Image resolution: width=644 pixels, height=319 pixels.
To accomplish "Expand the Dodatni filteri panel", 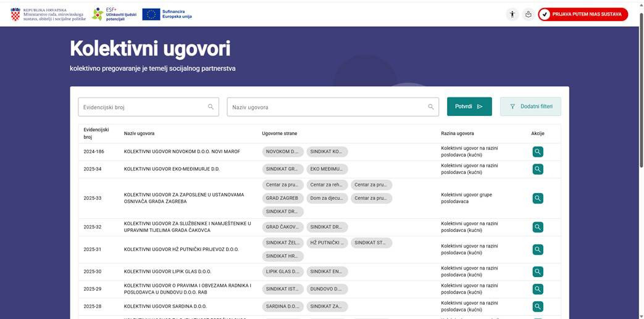I will [x=530, y=107].
